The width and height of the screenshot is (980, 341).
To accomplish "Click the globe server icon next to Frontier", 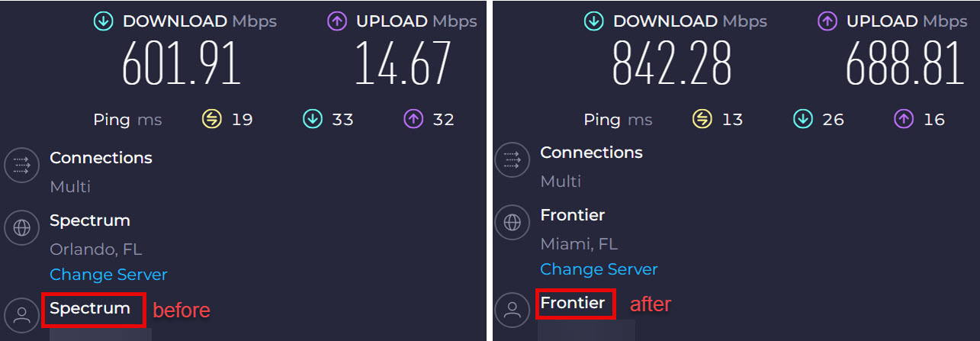I will tap(512, 222).
